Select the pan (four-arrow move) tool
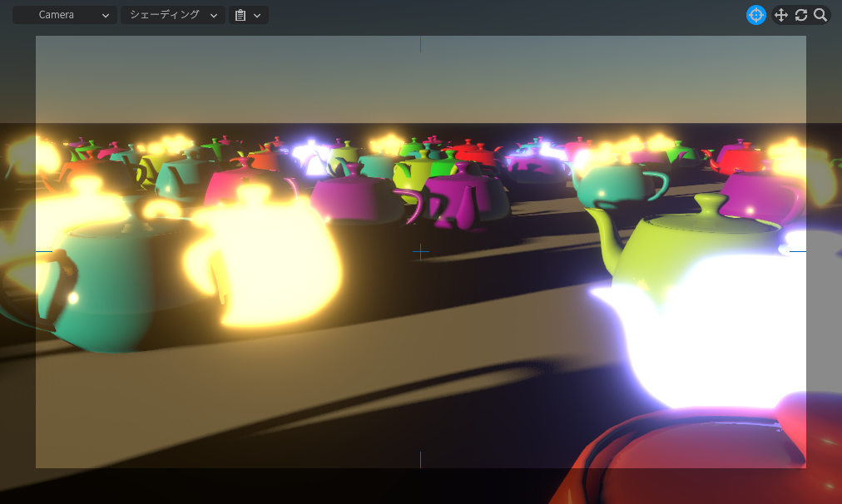Image resolution: width=842 pixels, height=504 pixels. pyautogui.click(x=781, y=15)
